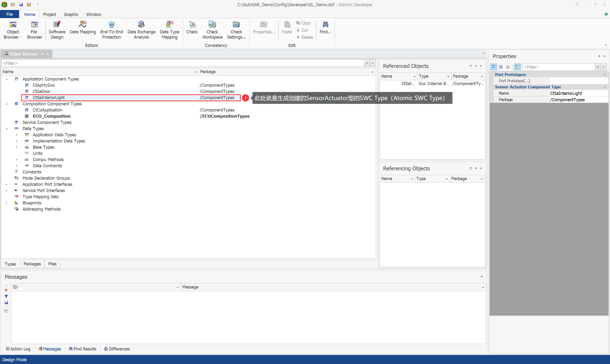Toggle alphabetical sort in Properties panel
Screen dimensions: 610x364
[x=501, y=67]
